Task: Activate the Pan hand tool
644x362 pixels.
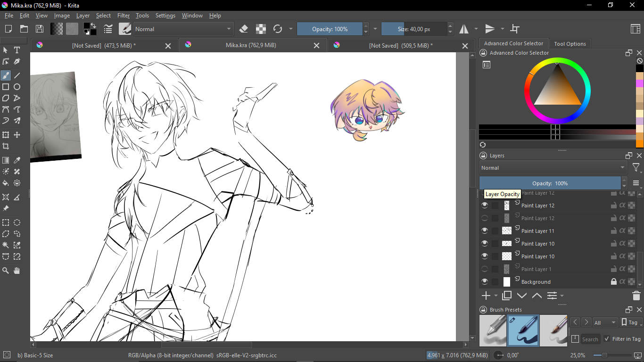Action: [17, 271]
